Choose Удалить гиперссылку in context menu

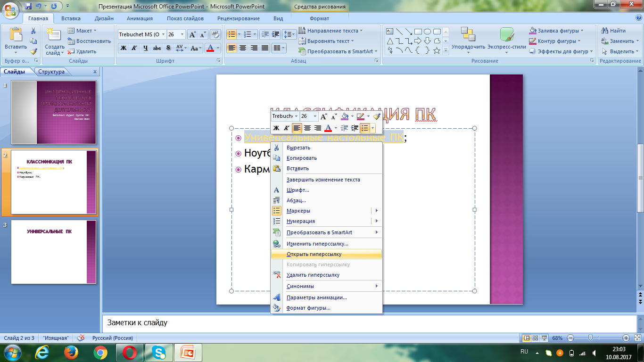(x=326, y=275)
